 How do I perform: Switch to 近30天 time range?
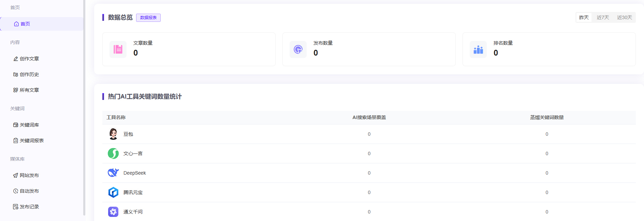pyautogui.click(x=625, y=17)
